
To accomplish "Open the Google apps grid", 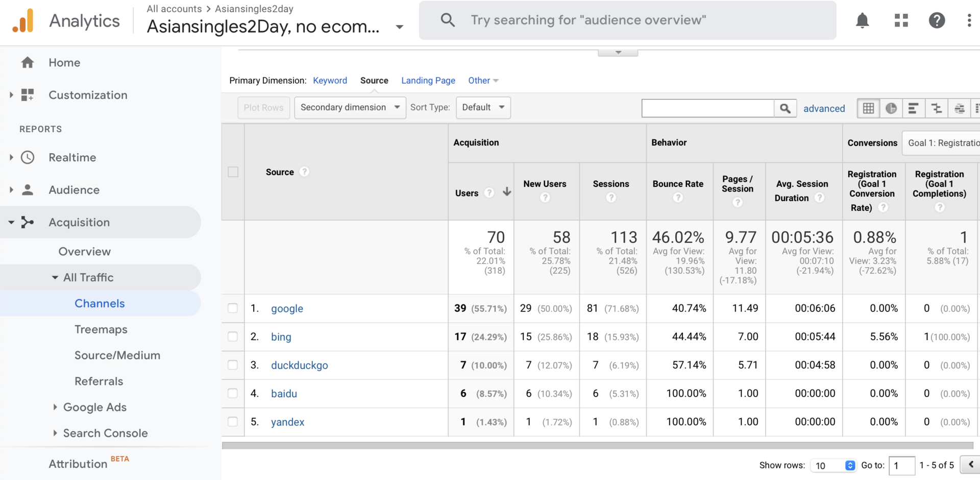I will pyautogui.click(x=901, y=20).
